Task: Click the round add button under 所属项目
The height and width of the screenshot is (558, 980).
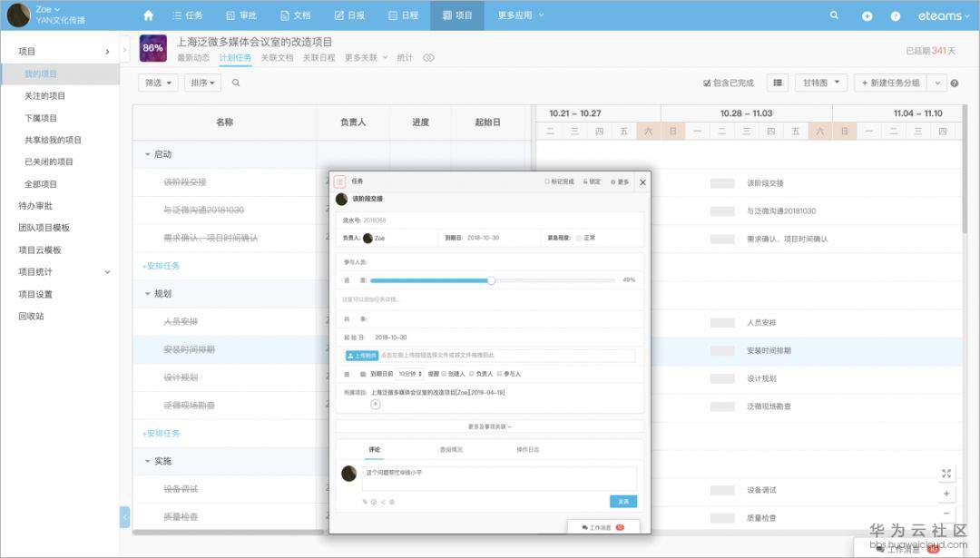Action: pyautogui.click(x=375, y=405)
